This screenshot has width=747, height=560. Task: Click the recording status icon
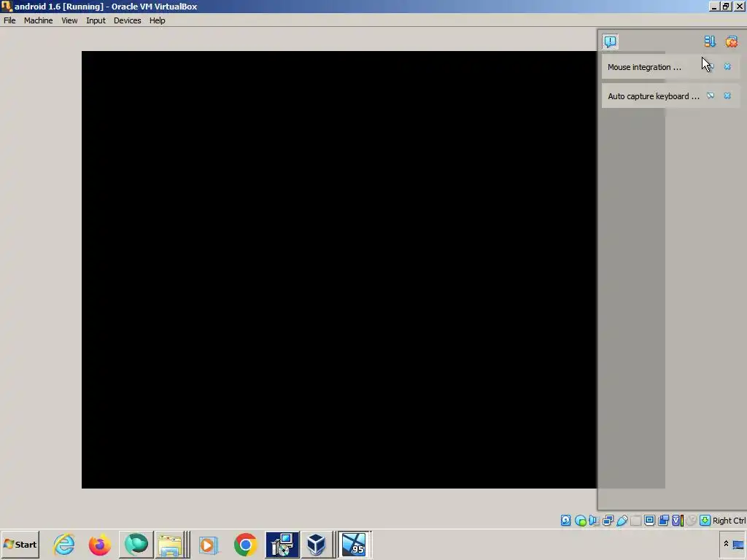[x=663, y=521]
